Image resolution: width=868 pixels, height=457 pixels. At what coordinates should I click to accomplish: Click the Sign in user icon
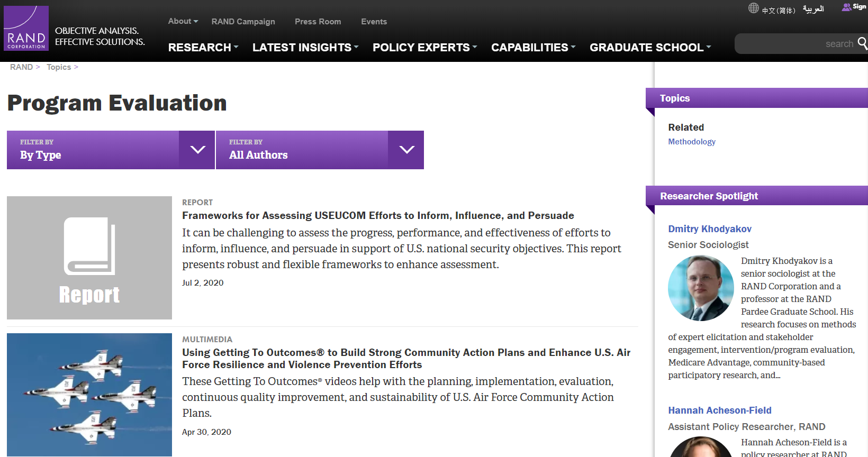point(847,7)
